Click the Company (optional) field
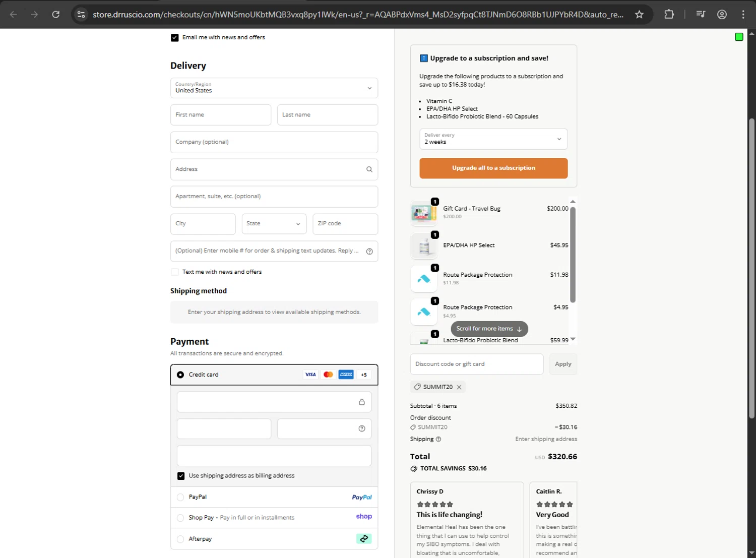Screen dimensions: 756x558 click(274, 142)
